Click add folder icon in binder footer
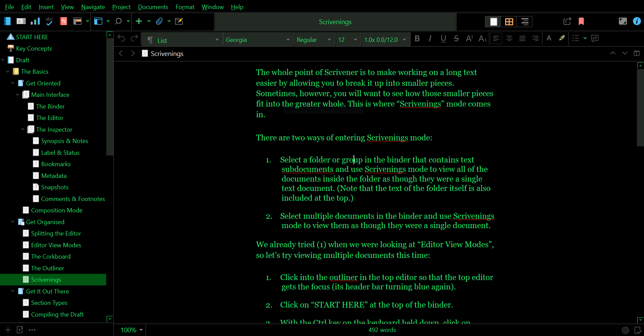Viewport: 644px width, 336px height. pyautogui.click(x=20, y=330)
